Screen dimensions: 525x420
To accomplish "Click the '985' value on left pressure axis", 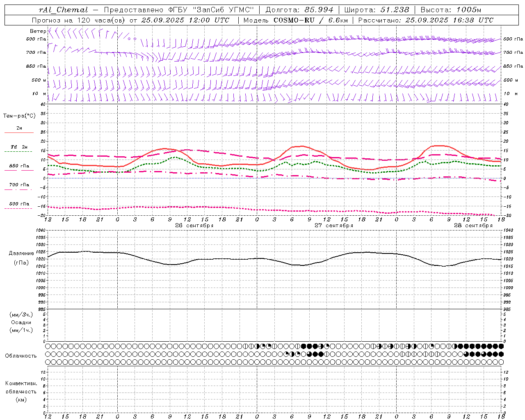I will (x=41, y=309).
